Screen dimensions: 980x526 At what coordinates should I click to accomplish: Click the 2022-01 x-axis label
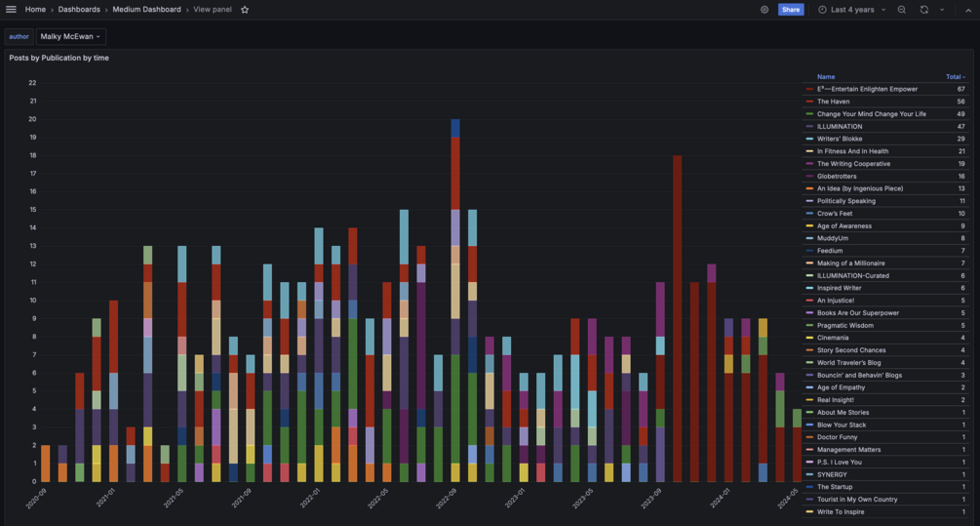pos(309,498)
